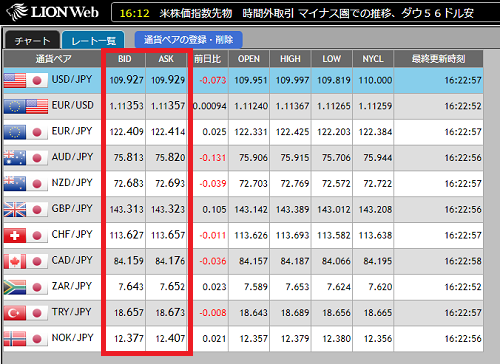Click the ASK column header
Image resolution: width=500 pixels, height=364 pixels.
point(166,59)
